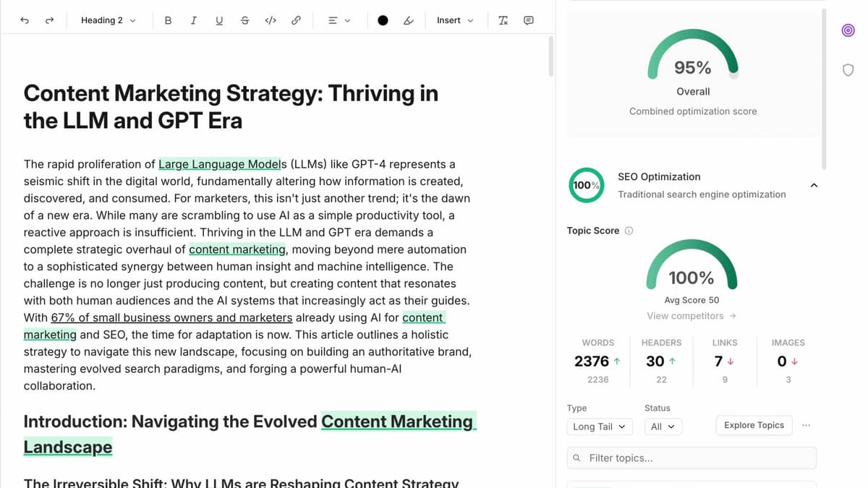Pick the black text color swatch
The width and height of the screenshot is (868, 488).
383,20
